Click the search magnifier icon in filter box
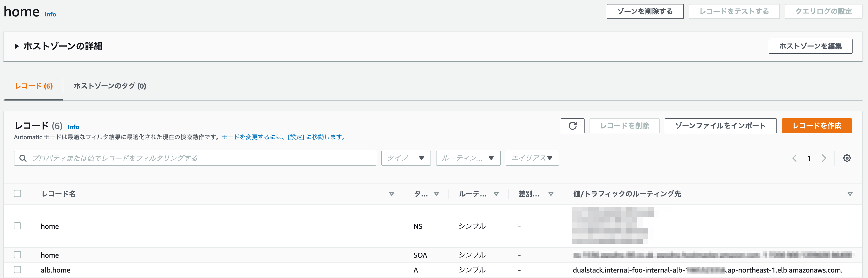Image resolution: width=868 pixels, height=278 pixels. pyautogui.click(x=23, y=158)
